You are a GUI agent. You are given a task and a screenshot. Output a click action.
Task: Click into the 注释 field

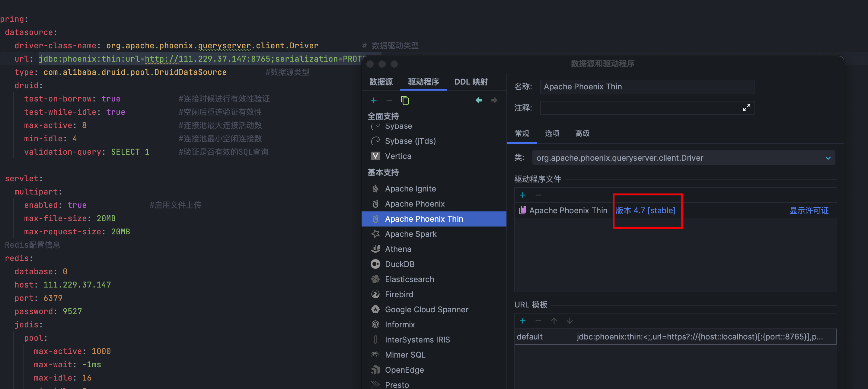[647, 108]
